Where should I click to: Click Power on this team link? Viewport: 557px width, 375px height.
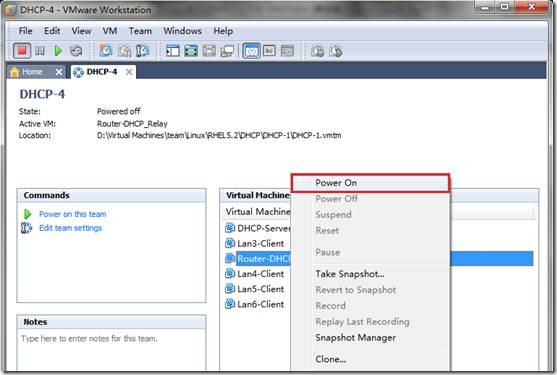click(x=72, y=214)
